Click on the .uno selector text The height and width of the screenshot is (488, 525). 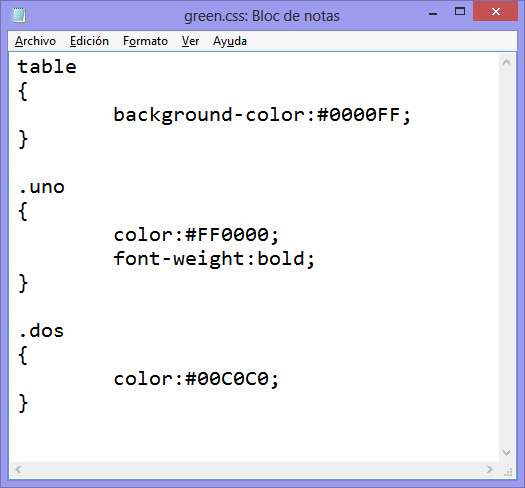(42, 187)
